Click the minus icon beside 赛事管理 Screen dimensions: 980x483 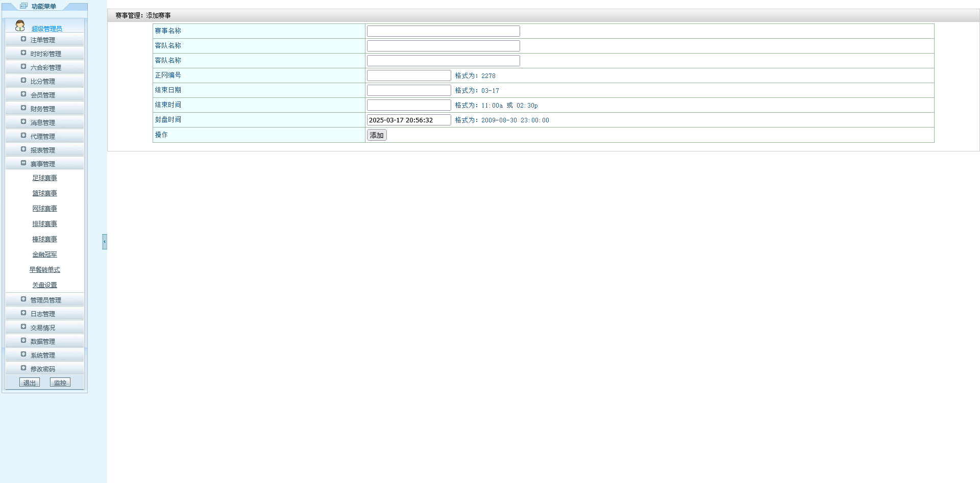(23, 163)
